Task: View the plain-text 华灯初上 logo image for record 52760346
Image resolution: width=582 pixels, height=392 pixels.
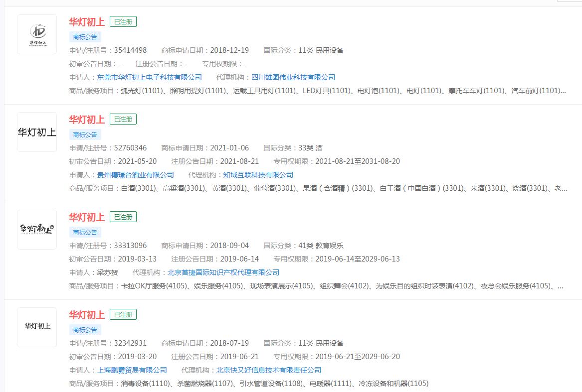Action: point(37,131)
